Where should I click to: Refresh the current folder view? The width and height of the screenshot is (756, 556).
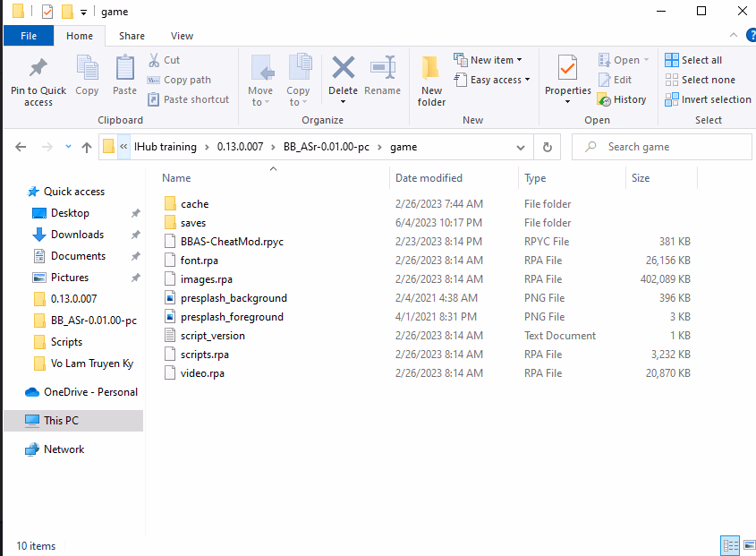click(x=548, y=147)
